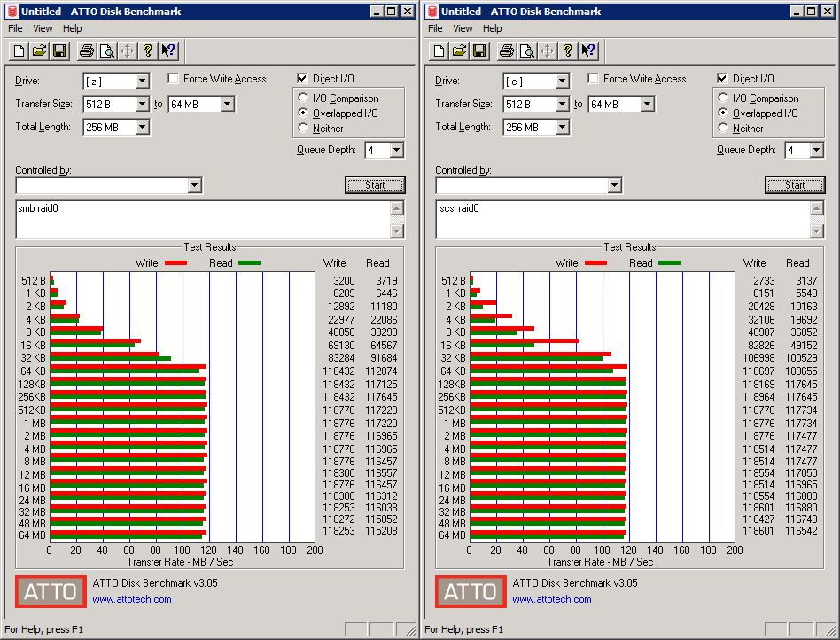Viewport: 840px width, 640px height.
Task: Open Controlled by dropdown in right window
Action: pyautogui.click(x=614, y=185)
